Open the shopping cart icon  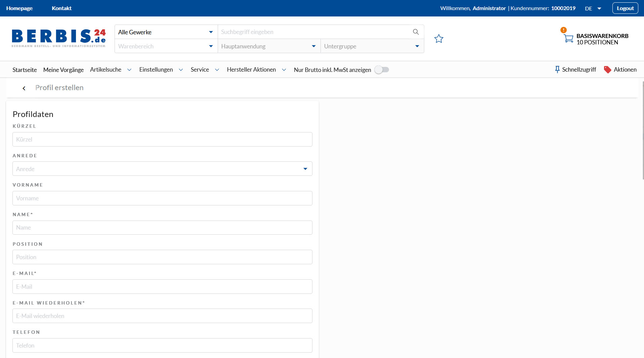tap(568, 39)
